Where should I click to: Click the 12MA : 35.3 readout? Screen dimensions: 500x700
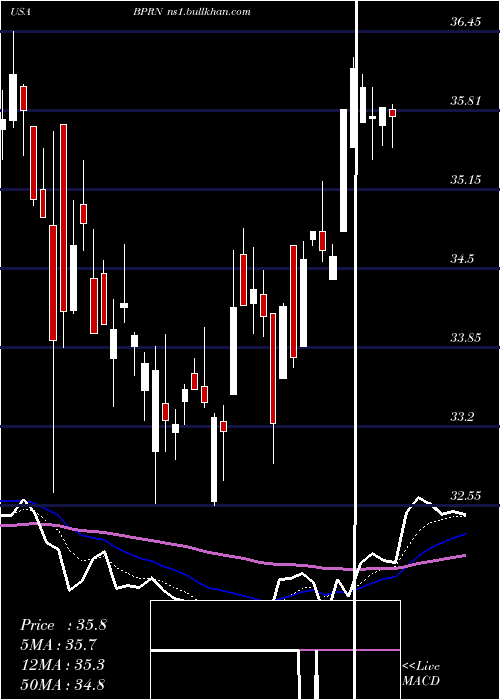click(62, 665)
